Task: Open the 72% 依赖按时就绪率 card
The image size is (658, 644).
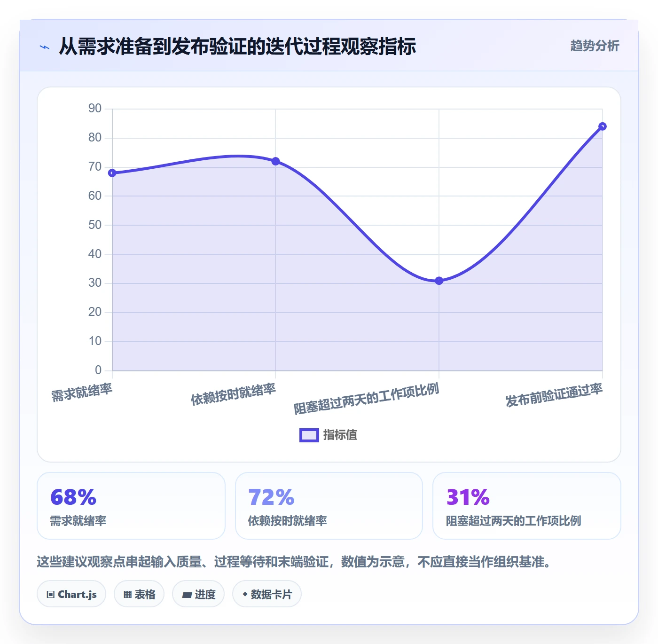Action: (x=329, y=506)
